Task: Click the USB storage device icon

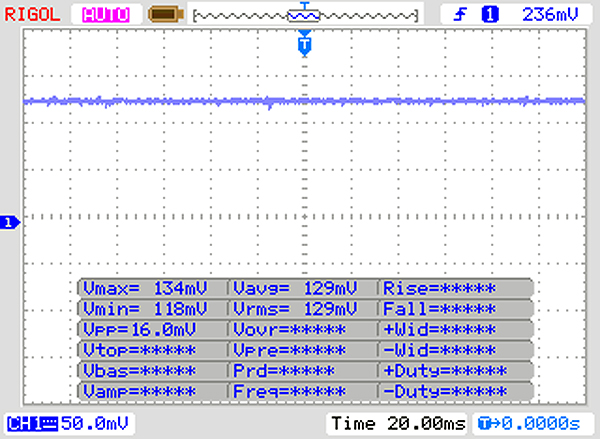Action: pos(166,14)
